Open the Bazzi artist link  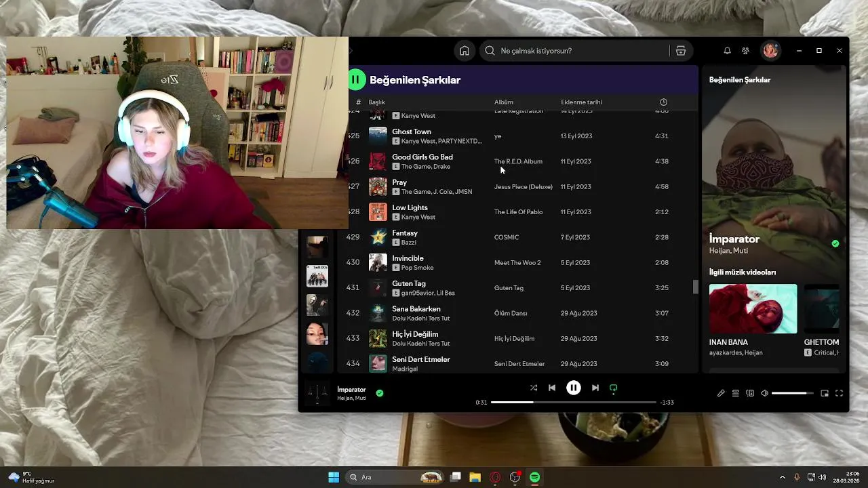tap(409, 243)
